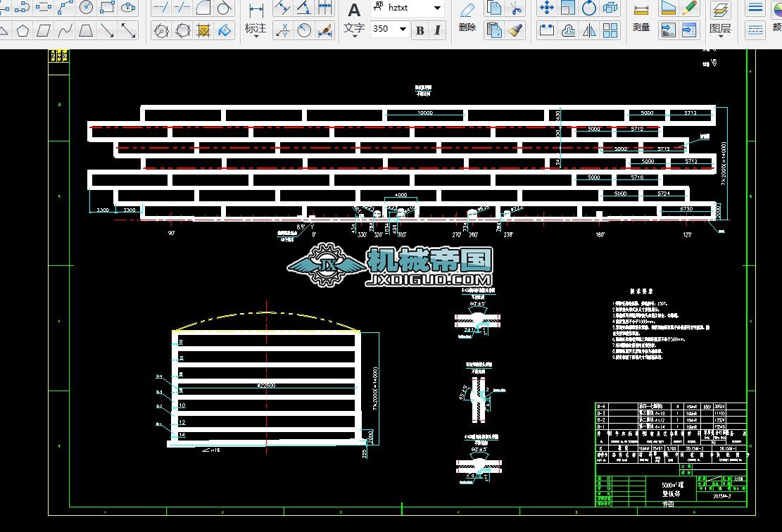782x532 pixels.
Task: Open the hztxt font style dropdown
Action: (437, 8)
